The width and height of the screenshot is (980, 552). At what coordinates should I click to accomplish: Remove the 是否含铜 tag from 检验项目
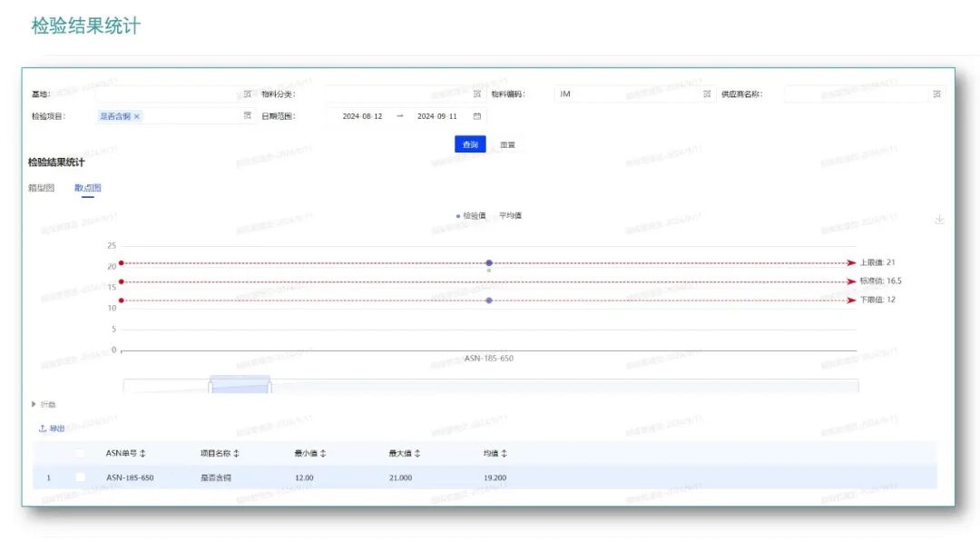tap(137, 116)
